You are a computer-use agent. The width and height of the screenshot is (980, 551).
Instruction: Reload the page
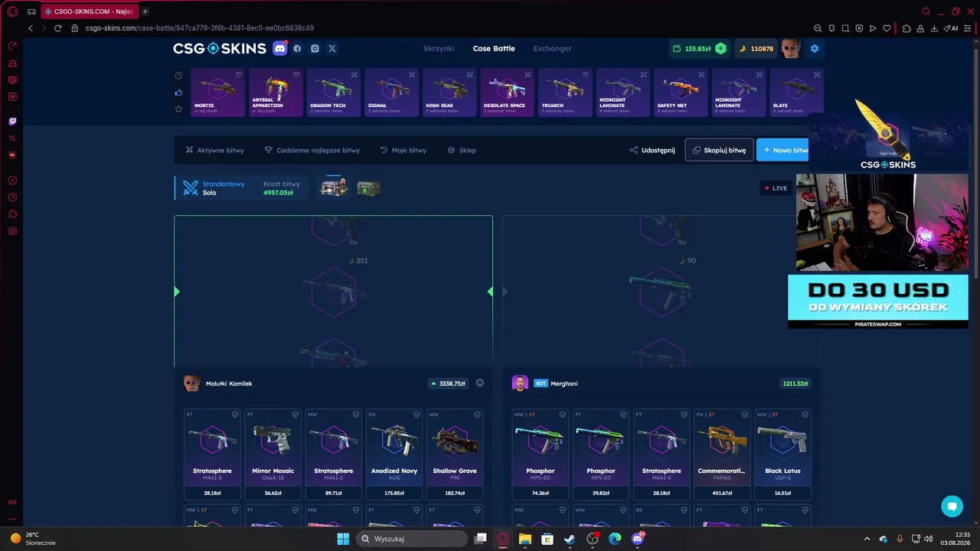(x=57, y=28)
